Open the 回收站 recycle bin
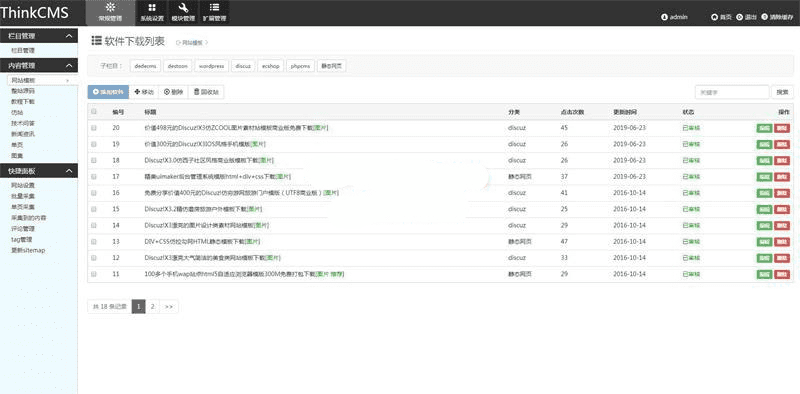 click(206, 92)
